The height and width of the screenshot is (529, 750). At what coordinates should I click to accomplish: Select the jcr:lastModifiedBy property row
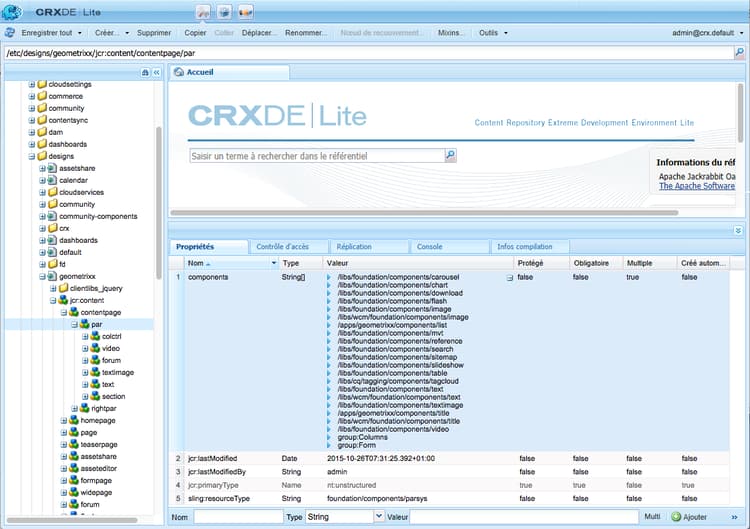[450, 472]
